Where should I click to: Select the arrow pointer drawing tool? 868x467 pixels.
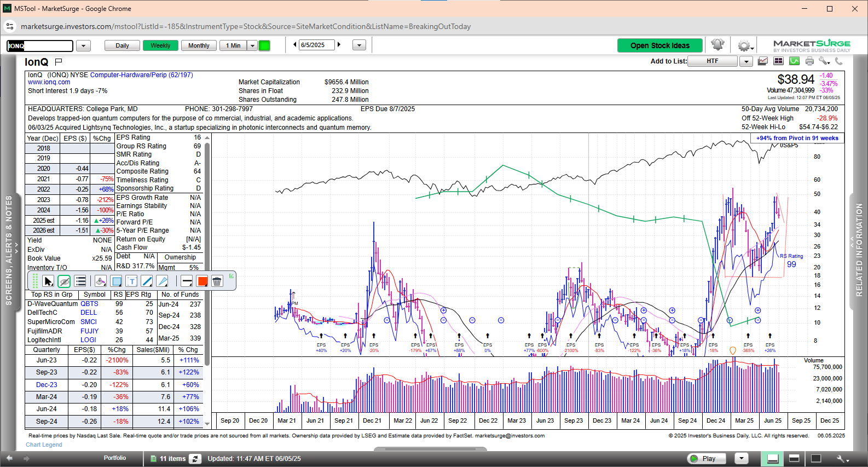pos(48,281)
